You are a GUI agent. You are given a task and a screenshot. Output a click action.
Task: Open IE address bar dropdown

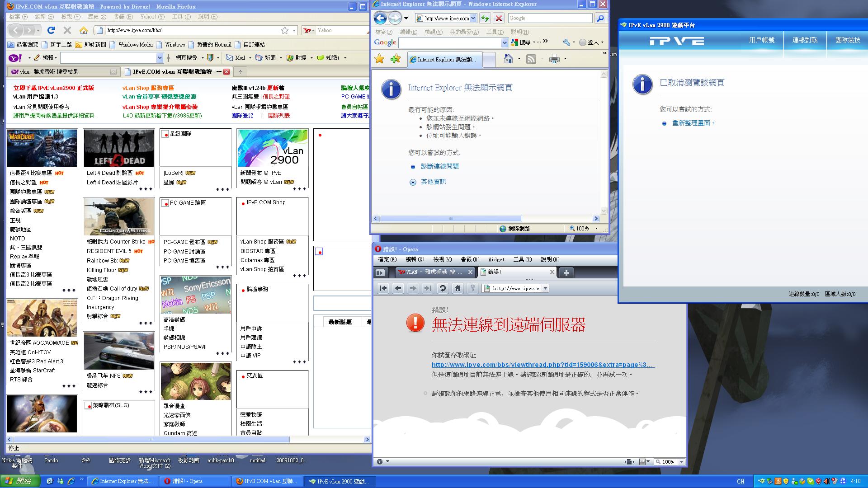[x=473, y=19]
